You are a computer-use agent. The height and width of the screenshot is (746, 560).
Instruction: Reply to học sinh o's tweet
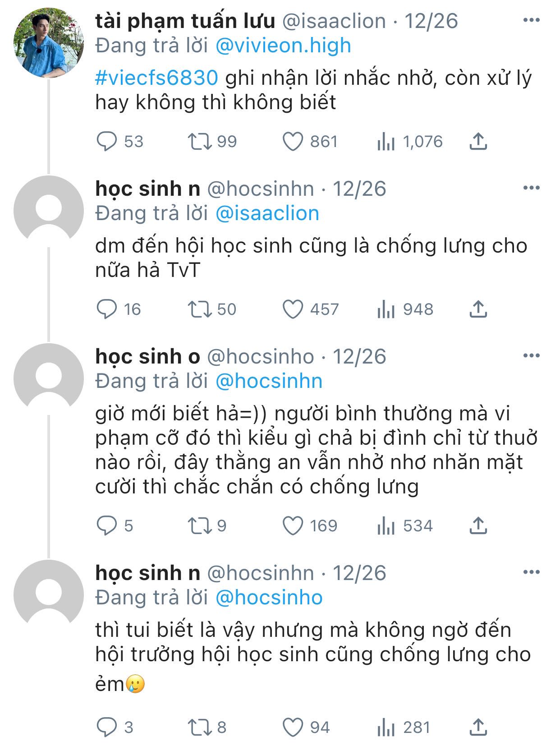(x=107, y=526)
